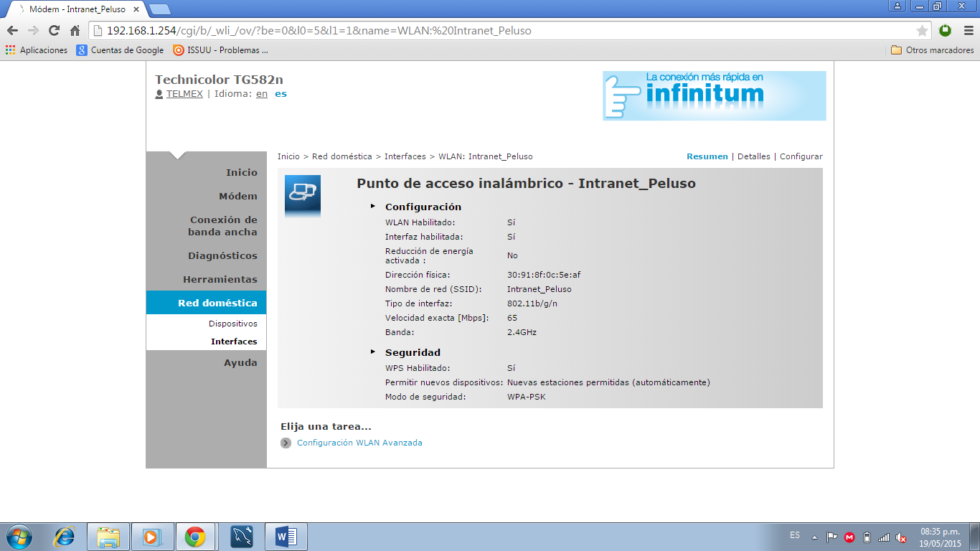Bookmark this page with the star
Image resolution: width=980 pixels, height=551 pixels.
tap(923, 30)
